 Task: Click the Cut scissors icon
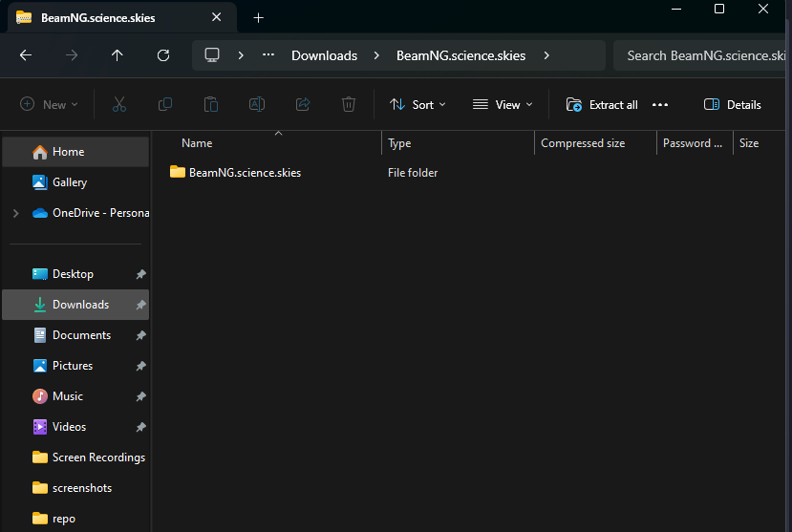(x=119, y=104)
